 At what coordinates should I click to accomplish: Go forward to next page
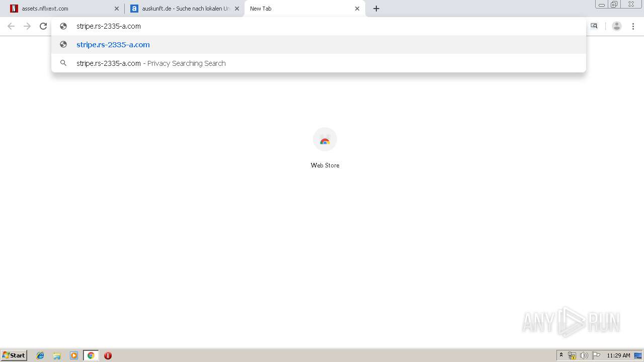coord(27,26)
